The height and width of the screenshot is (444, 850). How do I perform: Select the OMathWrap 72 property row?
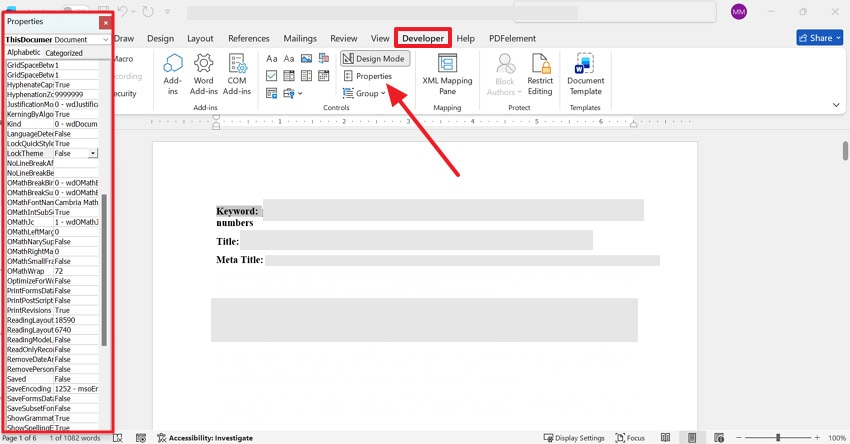click(x=52, y=271)
